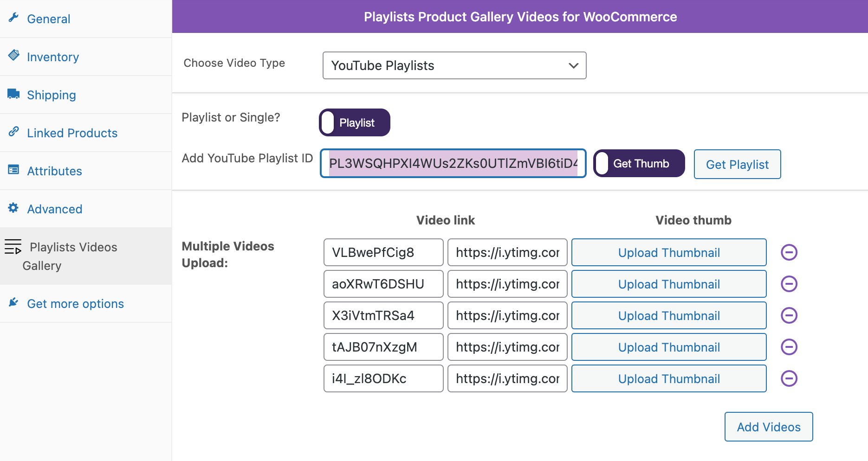Remove the VLBwePfCig8 video using its minus icon
868x461 pixels.
(788, 252)
